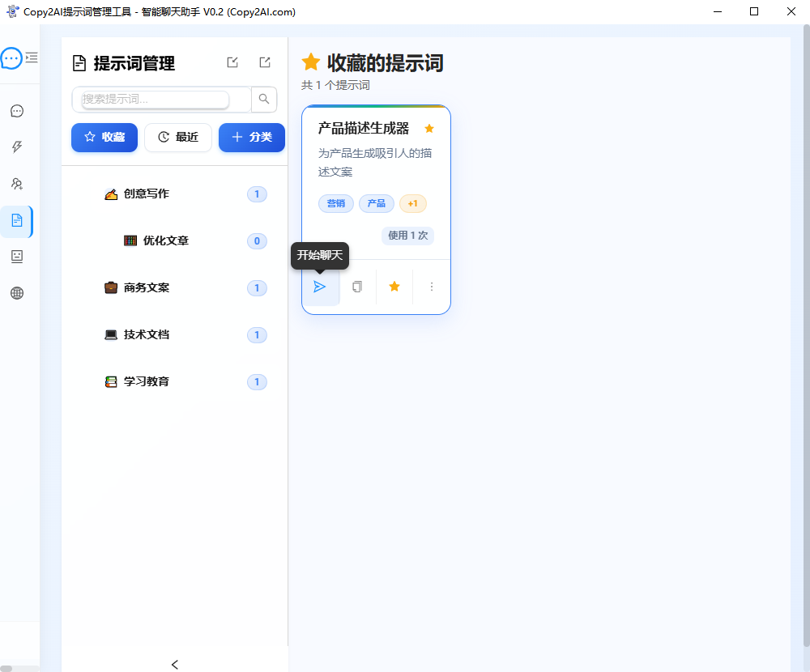Screen dimensions: 810x672
Task: Click the second share icon beside 提示词管理
Action: (x=265, y=62)
